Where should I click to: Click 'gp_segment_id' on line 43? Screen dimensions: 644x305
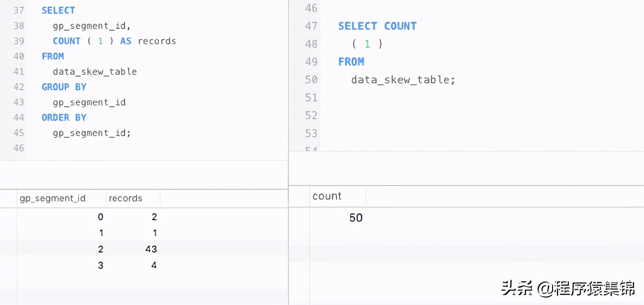pyautogui.click(x=89, y=102)
